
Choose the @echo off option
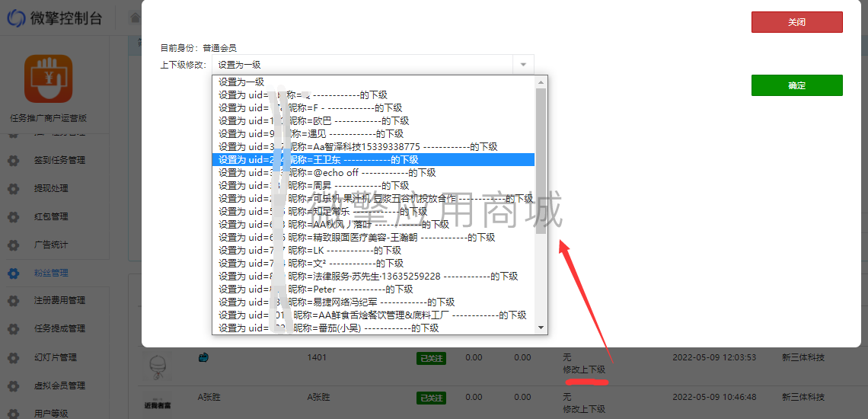[x=374, y=172]
